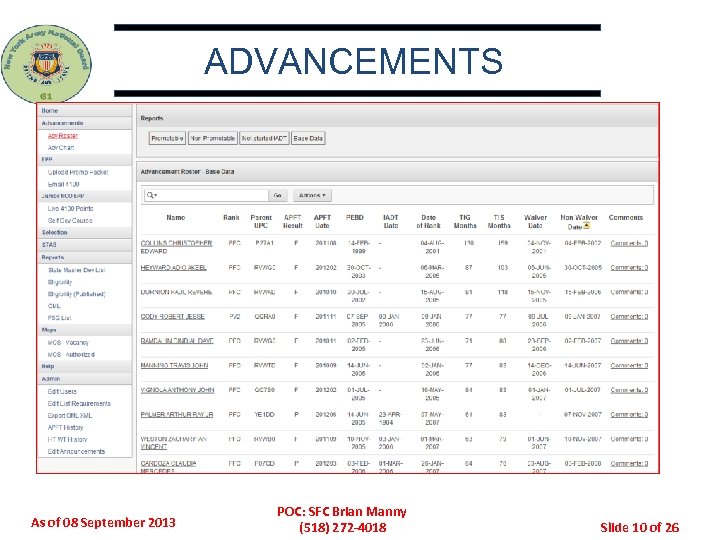Screen dimensions: 720x540
Task: Open the APFT History link
Action: 65,428
